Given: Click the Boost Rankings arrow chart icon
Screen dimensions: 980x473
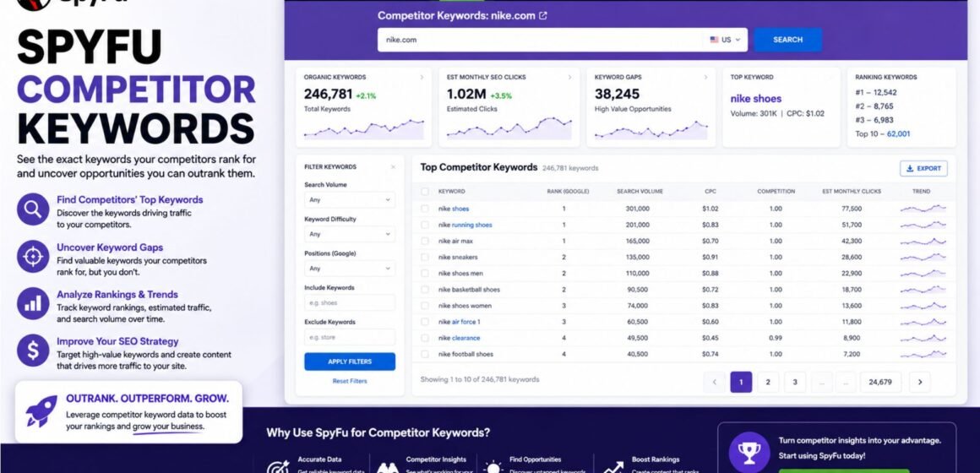Looking at the screenshot, I should [613, 467].
